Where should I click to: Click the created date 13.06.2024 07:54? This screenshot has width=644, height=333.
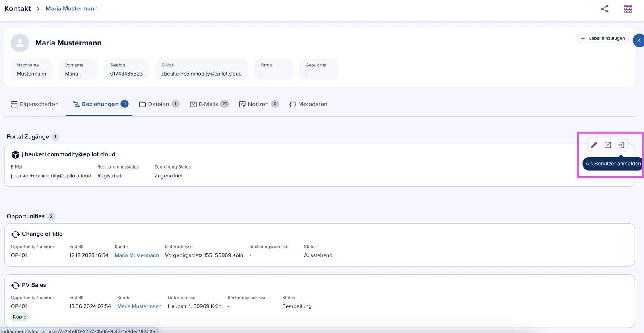(x=90, y=306)
